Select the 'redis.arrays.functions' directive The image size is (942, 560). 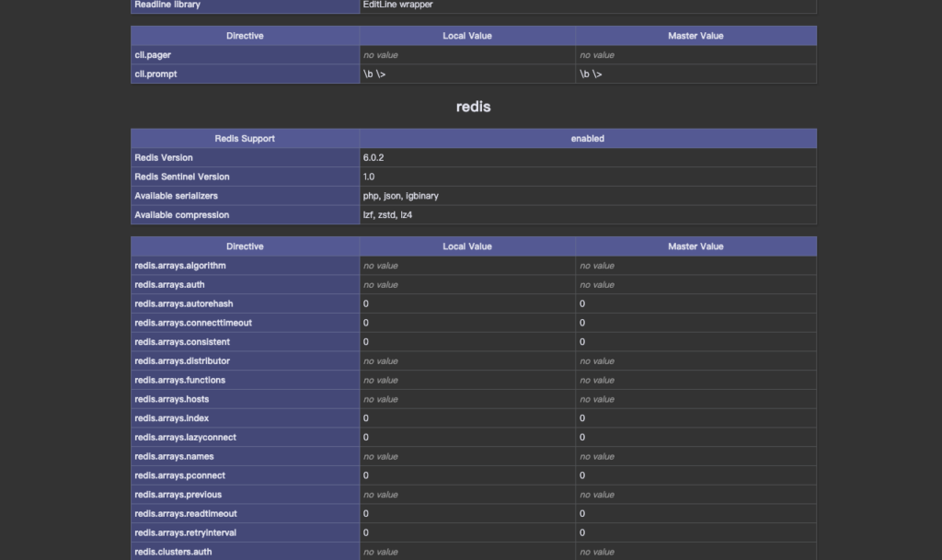[179, 381]
